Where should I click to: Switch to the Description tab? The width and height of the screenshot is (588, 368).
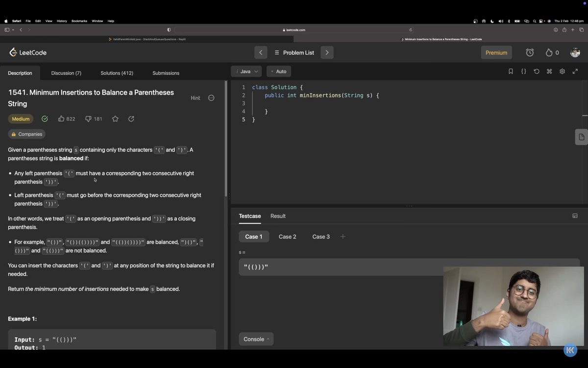[20, 73]
